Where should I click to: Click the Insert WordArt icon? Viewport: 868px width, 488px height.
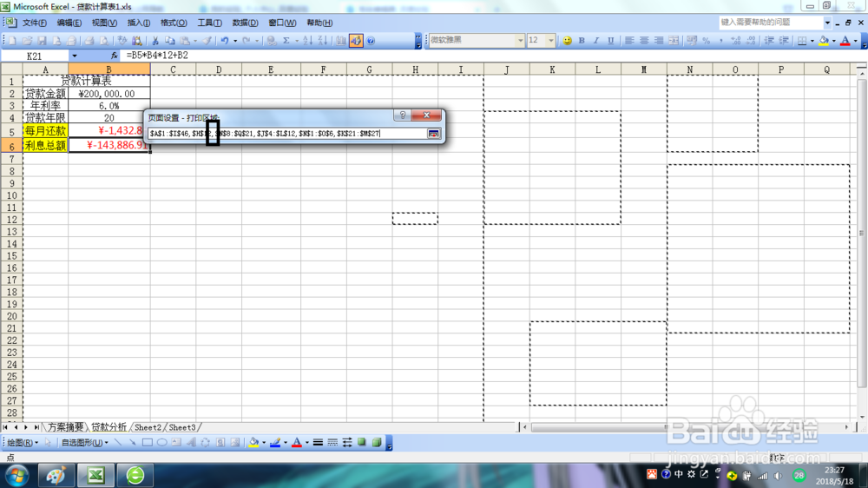pyautogui.click(x=191, y=443)
